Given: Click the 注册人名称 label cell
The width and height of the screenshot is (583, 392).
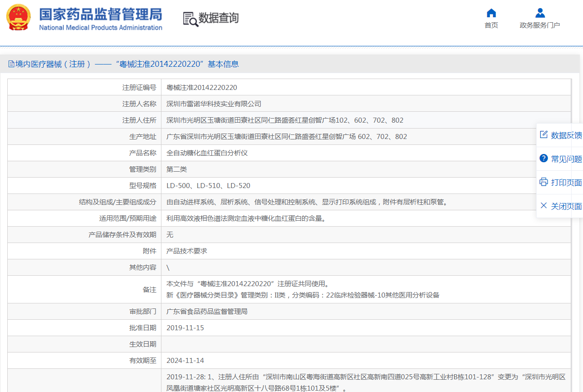Looking at the screenshot, I should pyautogui.click(x=85, y=104).
